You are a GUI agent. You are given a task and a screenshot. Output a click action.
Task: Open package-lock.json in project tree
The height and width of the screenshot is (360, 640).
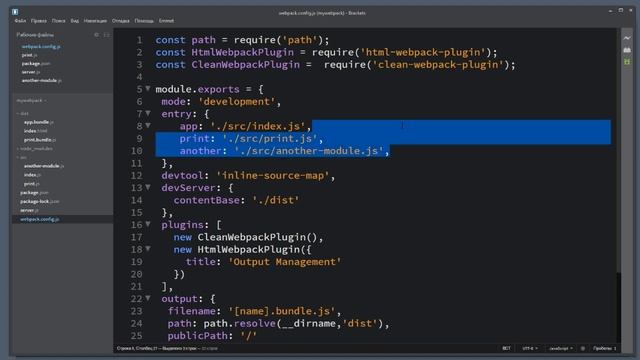pos(40,202)
